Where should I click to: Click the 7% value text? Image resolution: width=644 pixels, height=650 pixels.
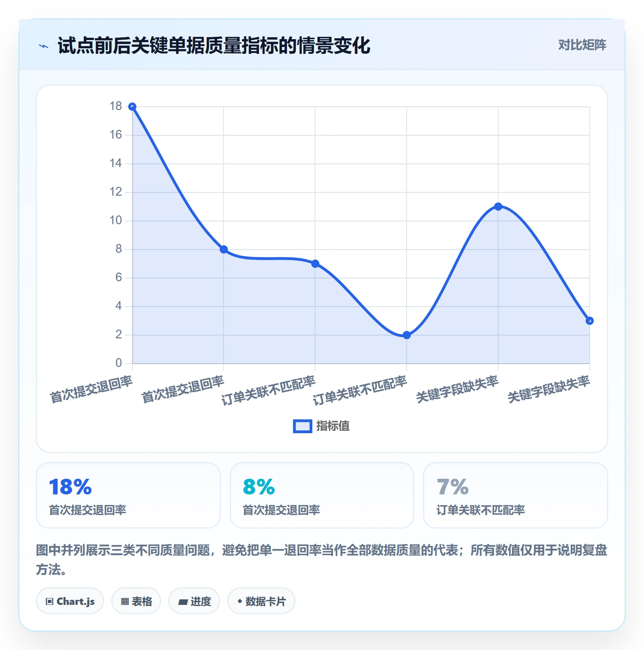tap(453, 487)
